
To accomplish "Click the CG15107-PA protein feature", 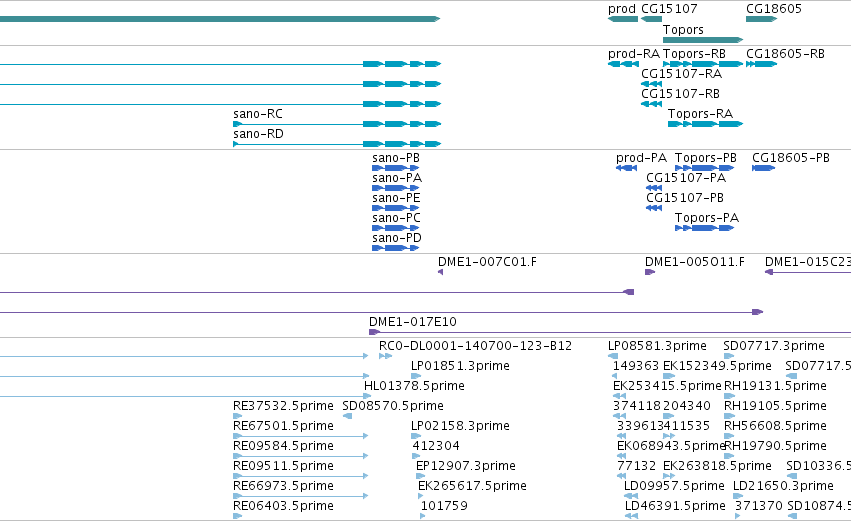I will [x=654, y=188].
